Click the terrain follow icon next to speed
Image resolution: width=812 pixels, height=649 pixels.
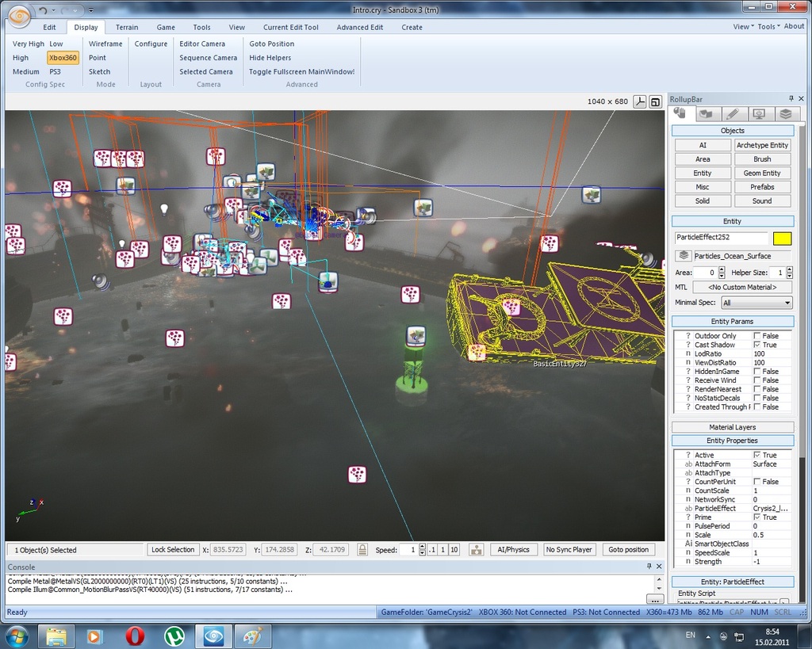click(x=476, y=550)
